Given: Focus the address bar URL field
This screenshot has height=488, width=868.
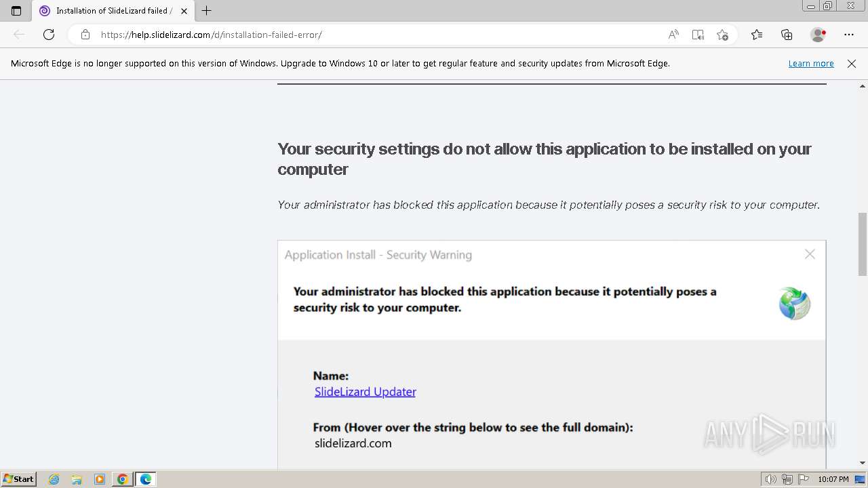Looking at the screenshot, I should 380,35.
